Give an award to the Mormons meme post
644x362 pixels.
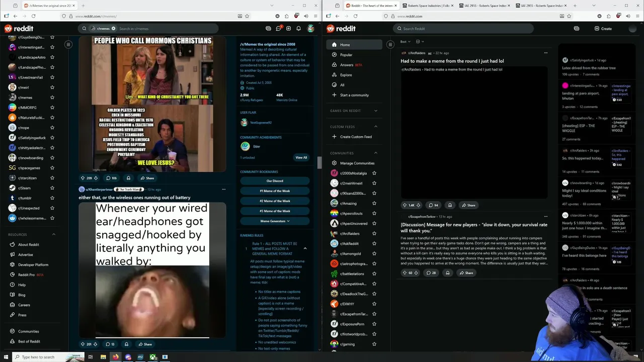[128, 178]
